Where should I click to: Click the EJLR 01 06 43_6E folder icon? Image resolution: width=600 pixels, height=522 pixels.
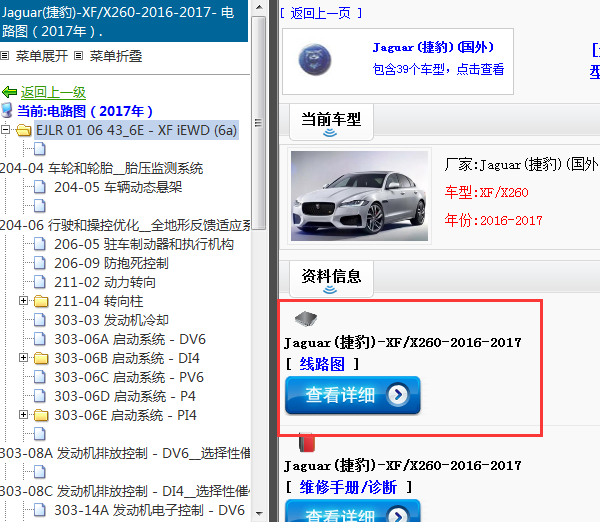(x=24, y=130)
